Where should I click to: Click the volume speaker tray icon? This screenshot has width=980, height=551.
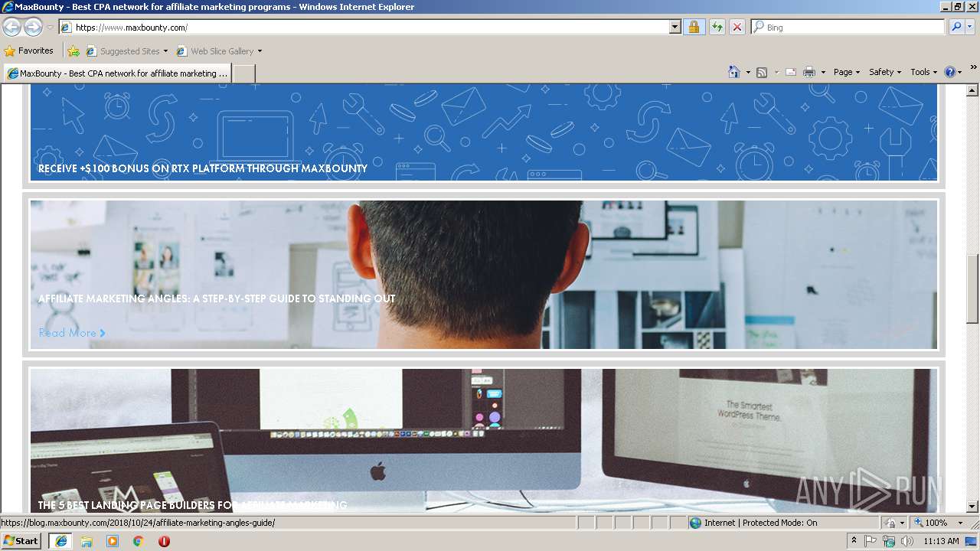[906, 541]
